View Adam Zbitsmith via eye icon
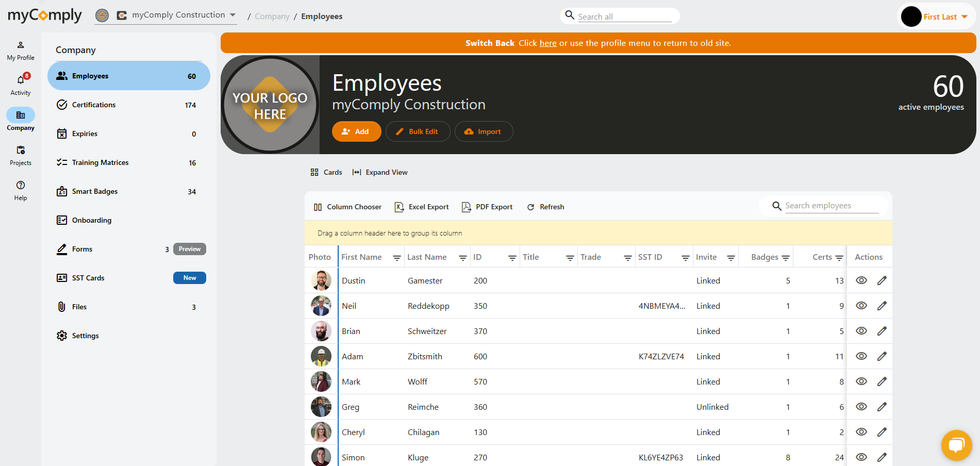This screenshot has width=980, height=466. 861,356
